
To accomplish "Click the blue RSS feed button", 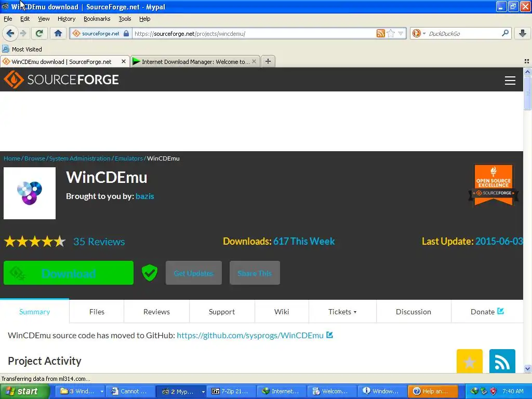I will 502,362.
